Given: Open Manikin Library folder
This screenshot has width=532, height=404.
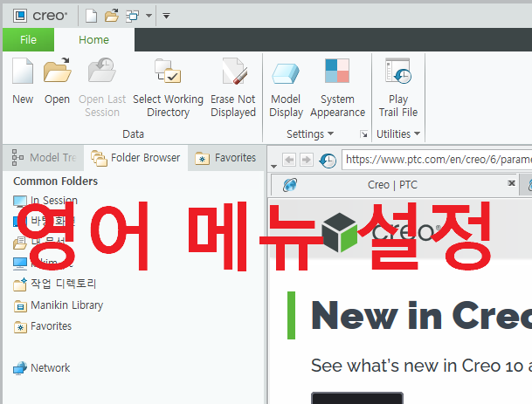Looking at the screenshot, I should pyautogui.click(x=58, y=305).
